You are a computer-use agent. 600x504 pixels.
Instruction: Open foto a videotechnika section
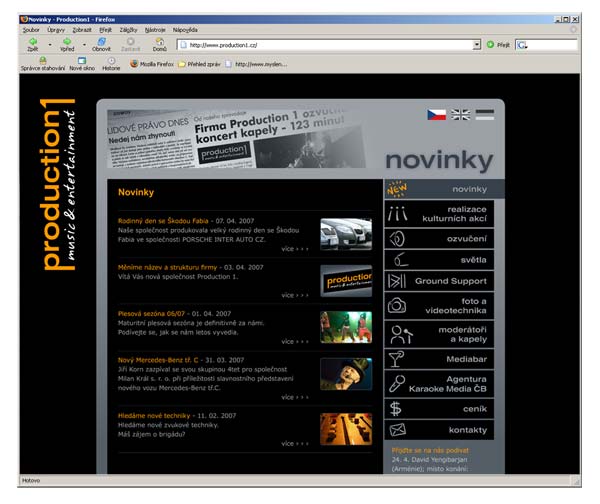[x=439, y=306]
